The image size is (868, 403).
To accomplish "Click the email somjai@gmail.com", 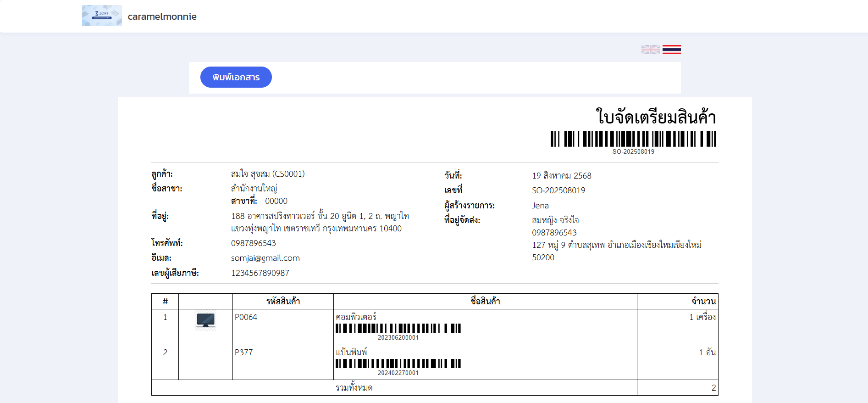I will [265, 258].
